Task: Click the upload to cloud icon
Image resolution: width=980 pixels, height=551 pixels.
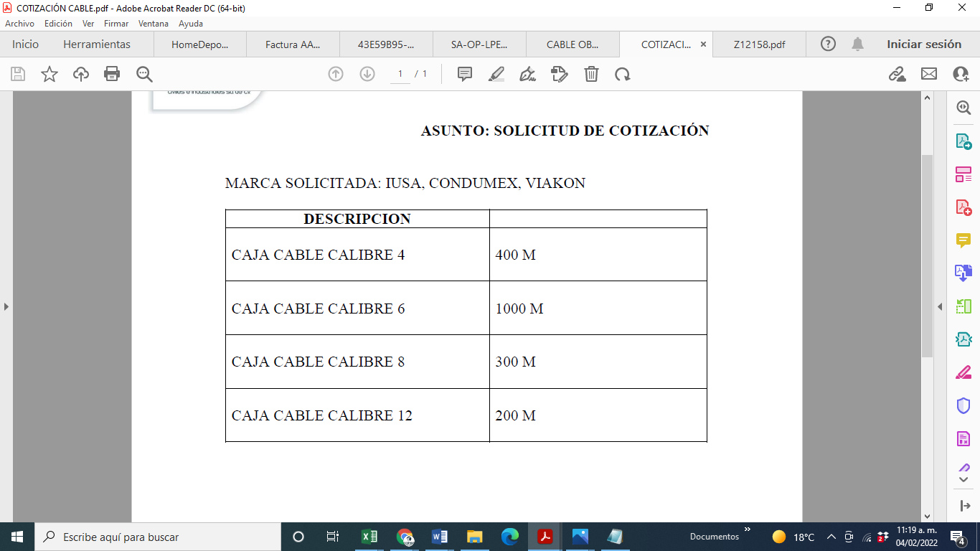Action: (81, 74)
